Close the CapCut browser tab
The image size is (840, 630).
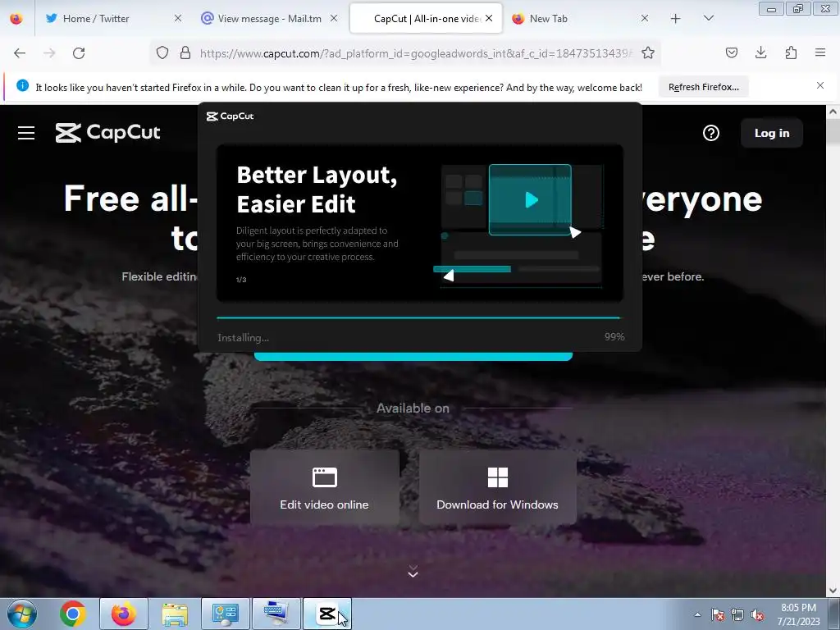click(489, 18)
